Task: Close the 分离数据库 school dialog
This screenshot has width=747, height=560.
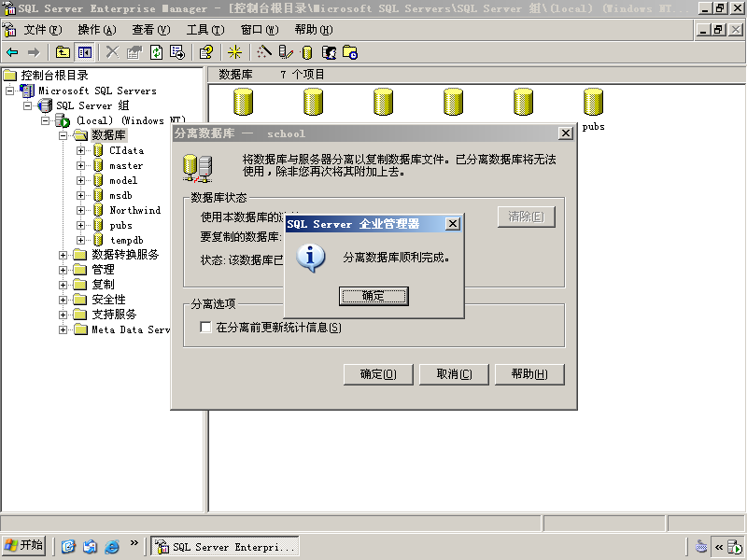Action: point(566,133)
